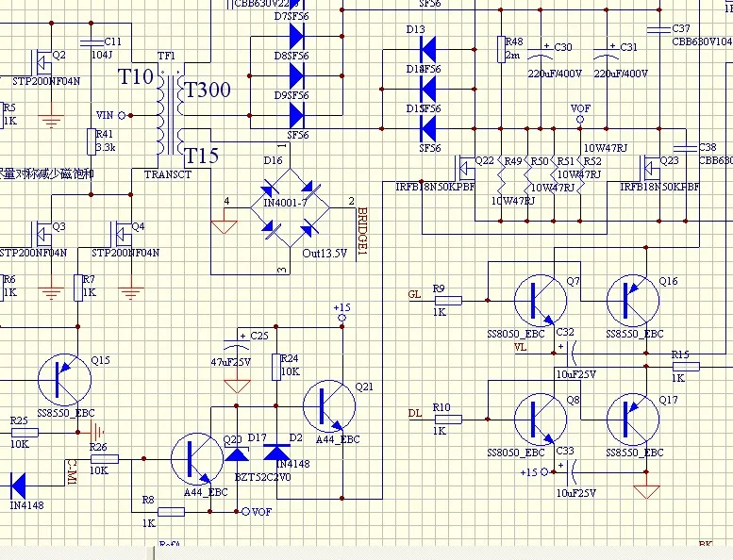Select the BRIDGE1 vertical label
This screenshot has width=733, height=560.
[x=362, y=231]
